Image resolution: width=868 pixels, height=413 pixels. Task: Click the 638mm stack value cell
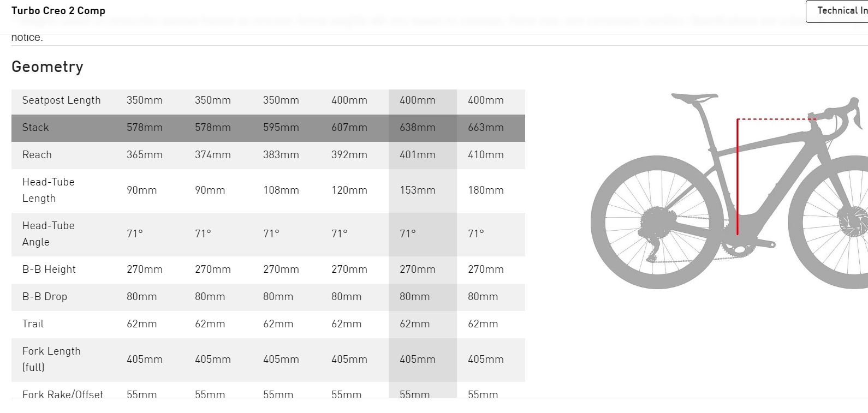point(418,128)
